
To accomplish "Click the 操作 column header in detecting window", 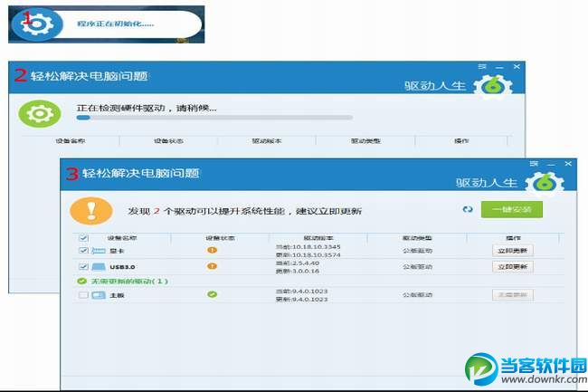I will tap(461, 141).
